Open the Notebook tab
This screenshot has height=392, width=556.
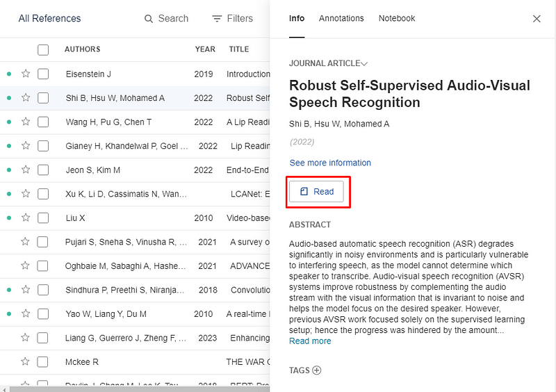point(397,19)
